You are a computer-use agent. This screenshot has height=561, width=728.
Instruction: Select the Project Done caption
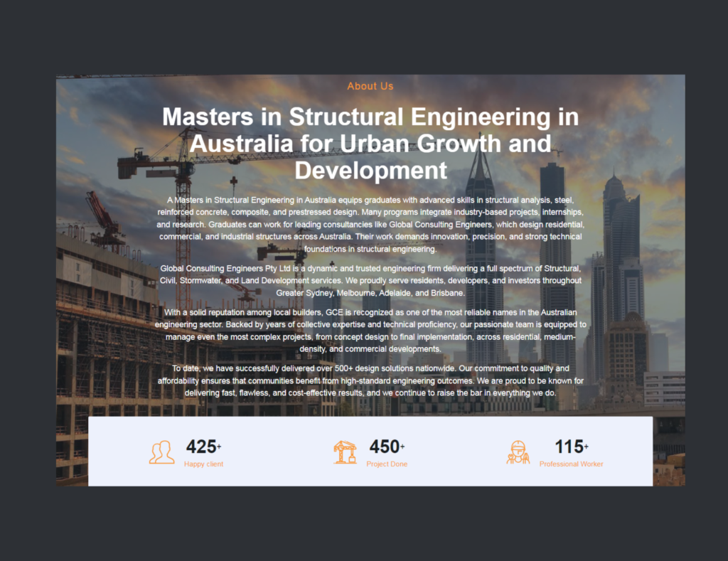[387, 464]
